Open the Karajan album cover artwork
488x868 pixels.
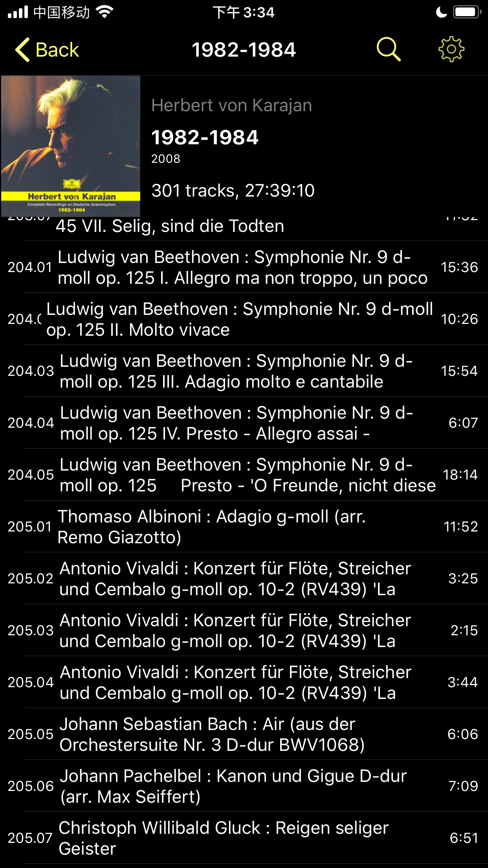tap(71, 146)
